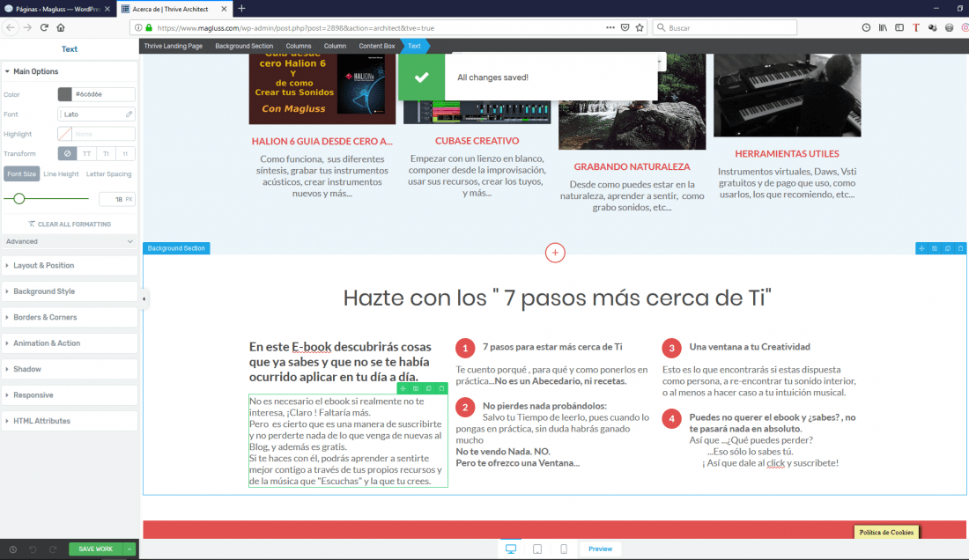This screenshot has height=560, width=969.
Task: Expand the Shadow options
Action: click(70, 369)
